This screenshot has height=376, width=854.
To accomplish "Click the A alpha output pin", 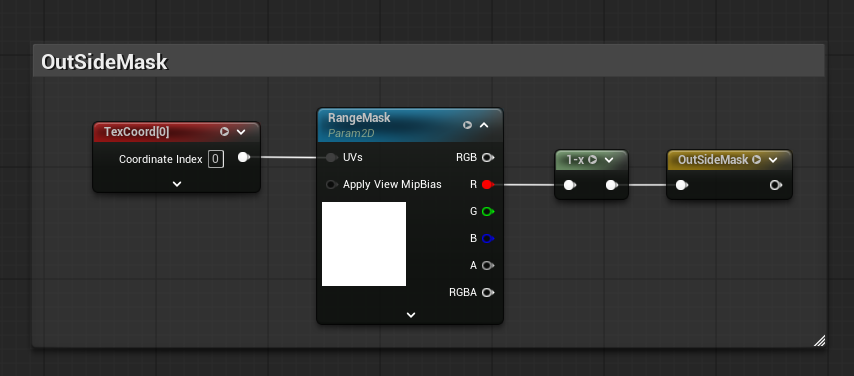I will click(488, 265).
